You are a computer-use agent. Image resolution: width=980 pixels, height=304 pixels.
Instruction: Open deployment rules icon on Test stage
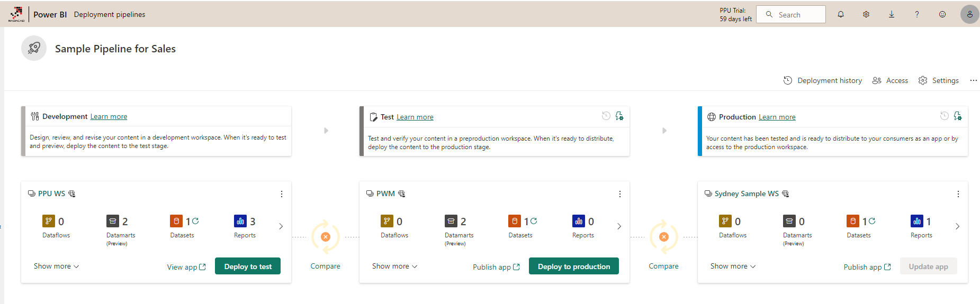619,116
